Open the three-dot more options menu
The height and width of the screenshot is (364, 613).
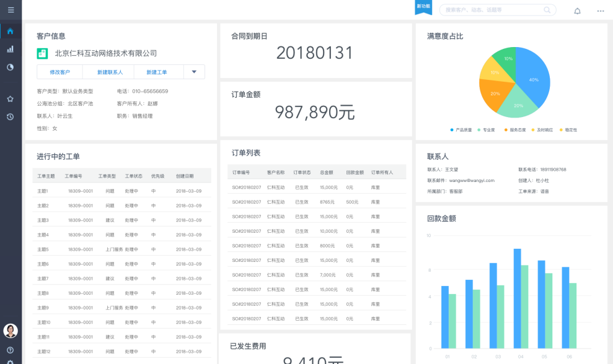(x=600, y=11)
